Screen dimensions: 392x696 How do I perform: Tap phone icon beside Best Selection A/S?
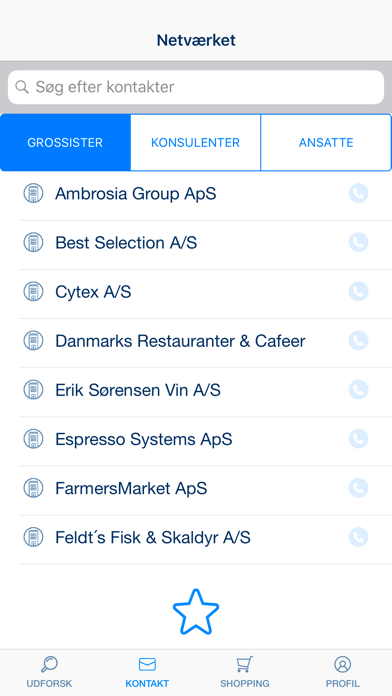coord(358,242)
